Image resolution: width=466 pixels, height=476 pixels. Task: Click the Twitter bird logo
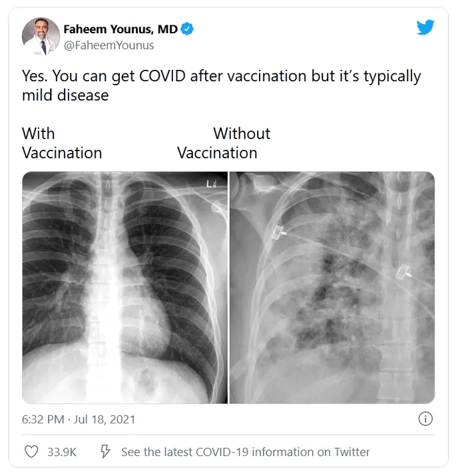click(x=425, y=27)
